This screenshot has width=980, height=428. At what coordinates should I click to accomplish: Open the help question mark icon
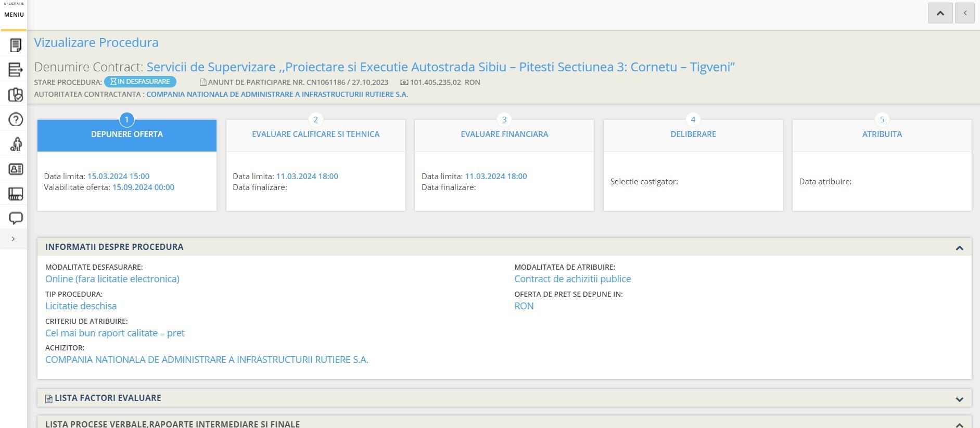click(x=16, y=119)
